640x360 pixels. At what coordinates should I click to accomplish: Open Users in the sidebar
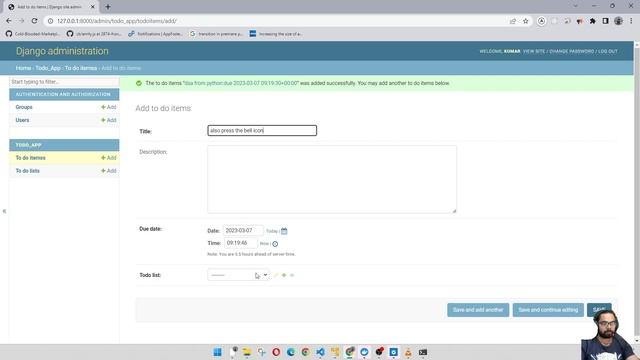point(22,120)
